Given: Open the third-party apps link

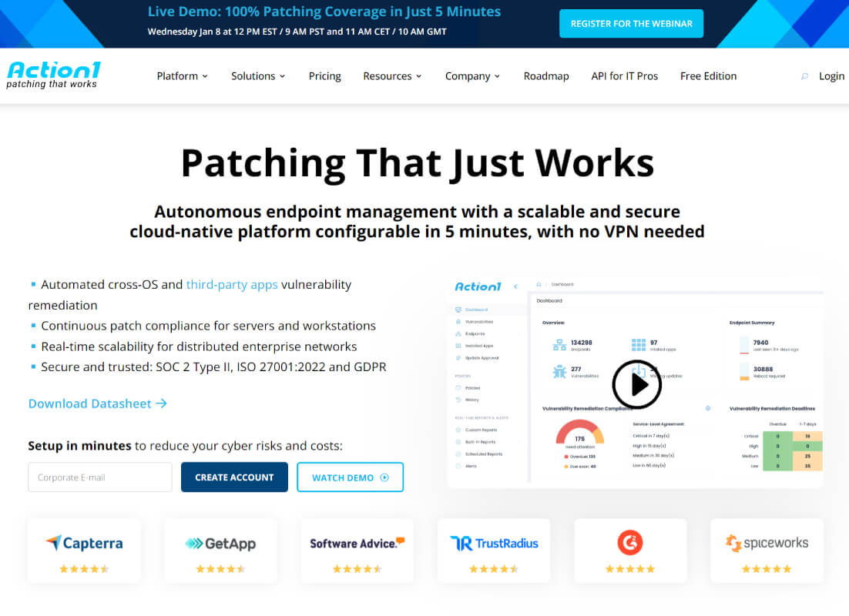Looking at the screenshot, I should click(232, 285).
